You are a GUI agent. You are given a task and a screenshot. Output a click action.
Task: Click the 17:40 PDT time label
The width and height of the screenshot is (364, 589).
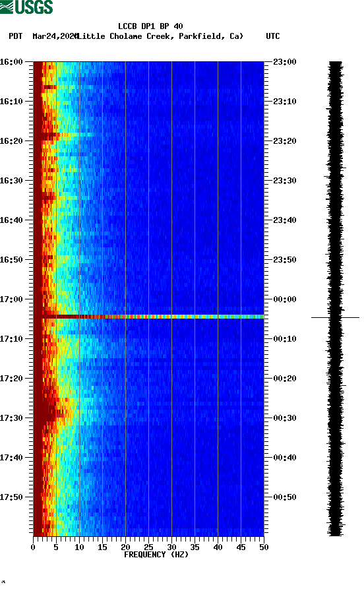11,458
